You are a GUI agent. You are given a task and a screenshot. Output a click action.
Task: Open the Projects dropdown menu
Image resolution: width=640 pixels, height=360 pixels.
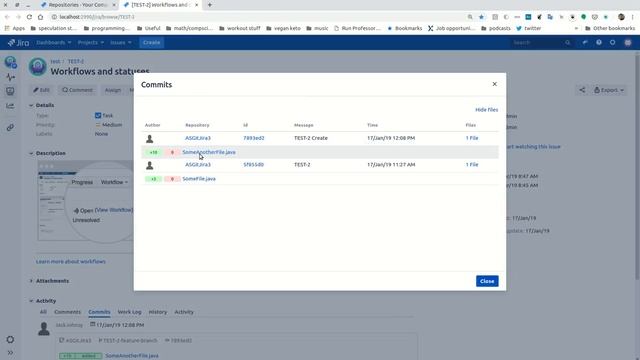pos(91,42)
